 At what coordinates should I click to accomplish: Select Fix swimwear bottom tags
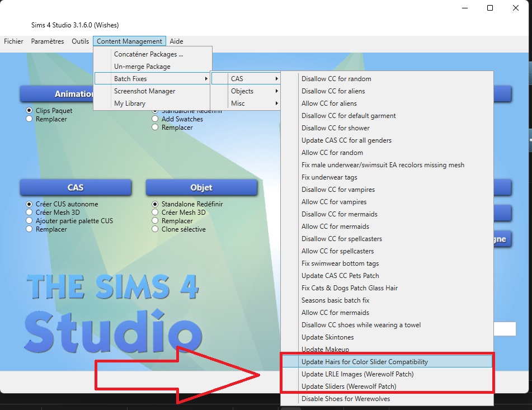[387, 263]
